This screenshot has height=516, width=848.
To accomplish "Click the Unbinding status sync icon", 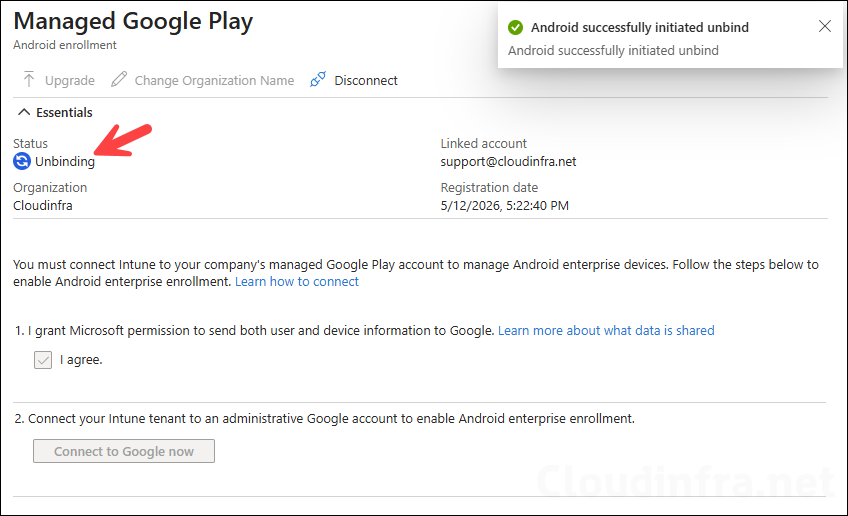I will pyautogui.click(x=22, y=161).
